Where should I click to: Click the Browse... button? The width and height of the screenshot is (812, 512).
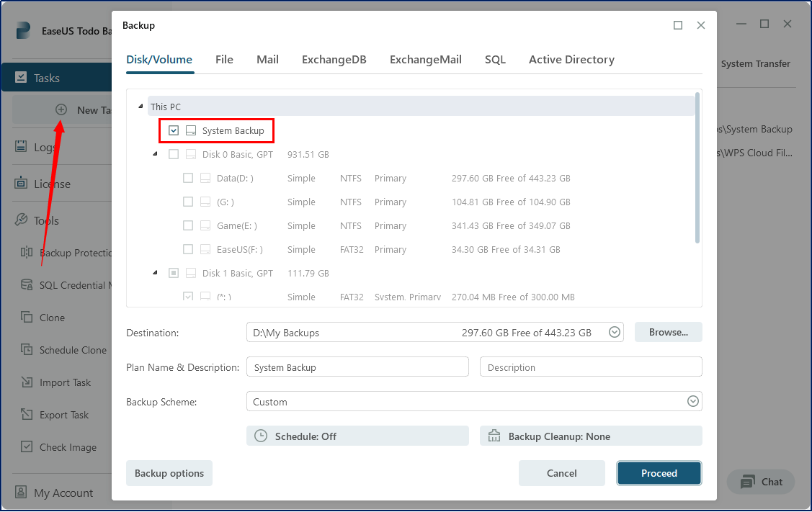point(668,333)
